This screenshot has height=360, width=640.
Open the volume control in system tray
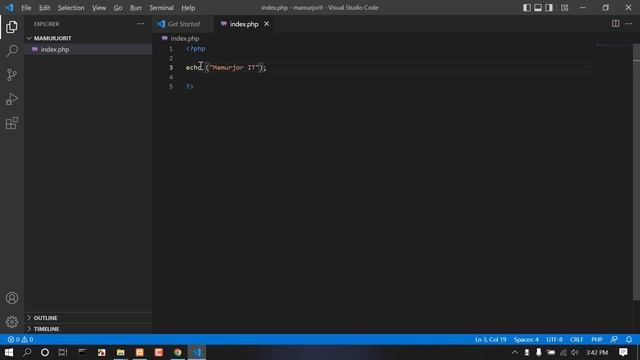click(575, 353)
